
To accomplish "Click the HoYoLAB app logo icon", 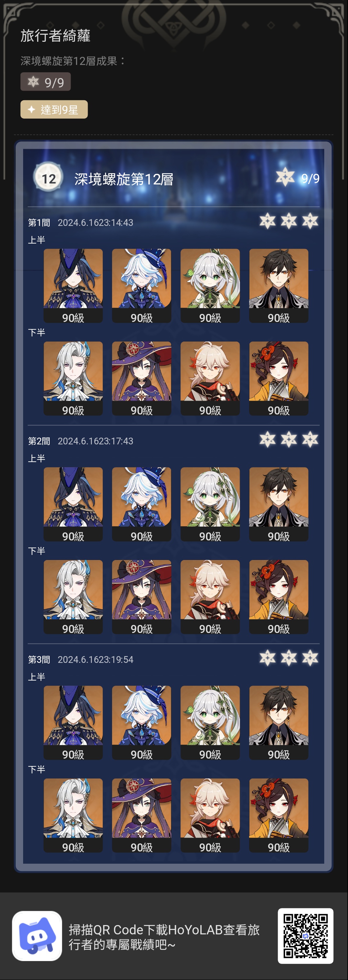I will pos(37,936).
